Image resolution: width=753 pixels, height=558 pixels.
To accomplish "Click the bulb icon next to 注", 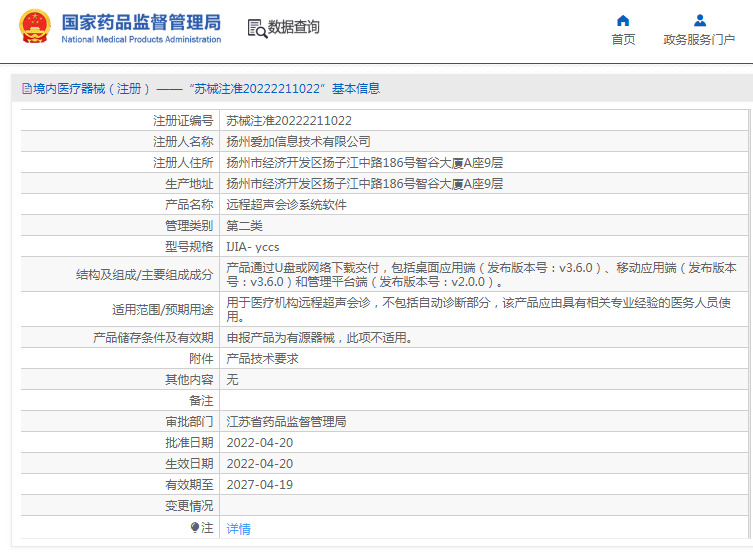I will [x=194, y=528].
